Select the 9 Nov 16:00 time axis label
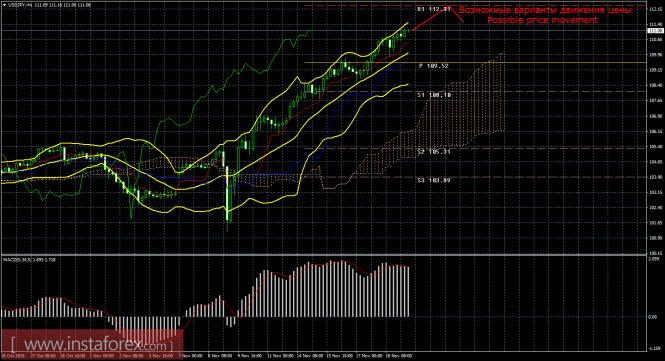This screenshot has height=361, width=665. 248,356
